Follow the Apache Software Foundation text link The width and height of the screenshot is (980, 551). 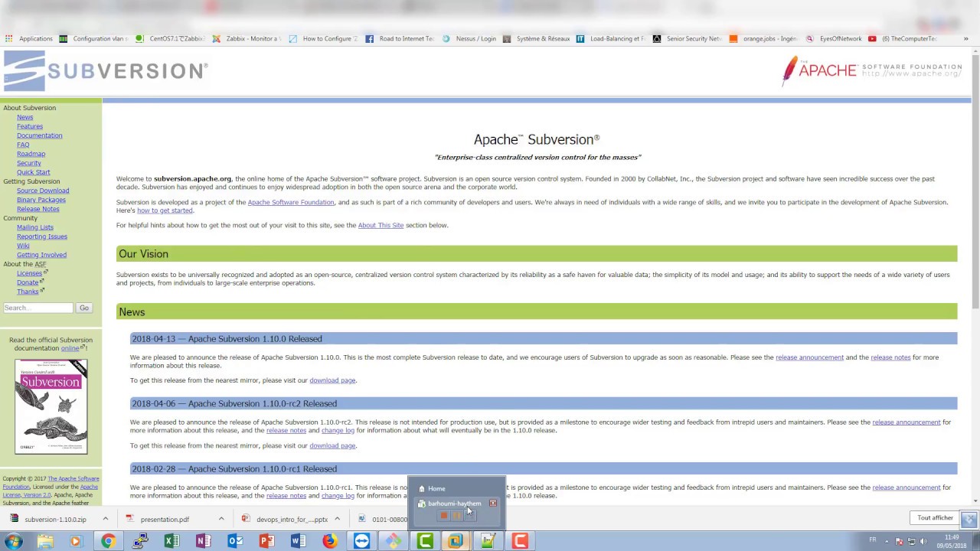(x=291, y=202)
